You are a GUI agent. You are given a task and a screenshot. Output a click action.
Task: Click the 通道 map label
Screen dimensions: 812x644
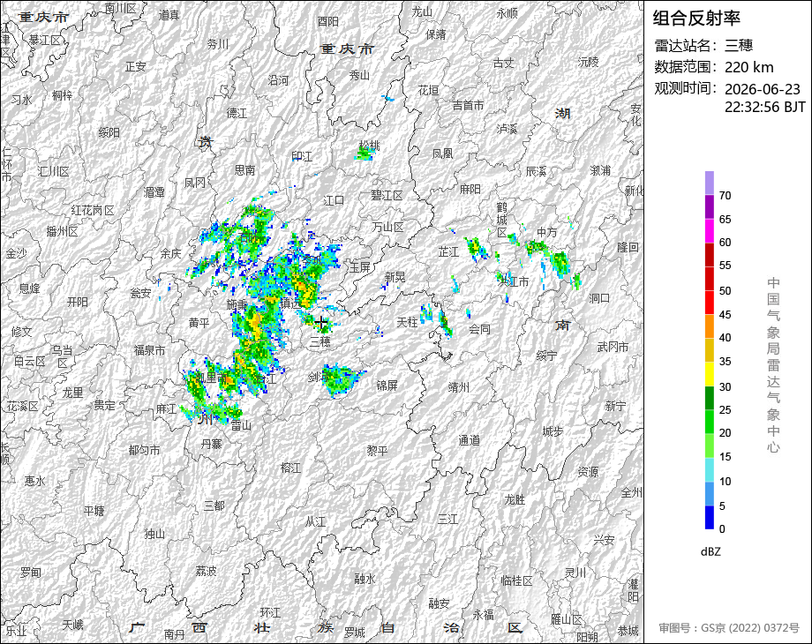tap(470, 440)
